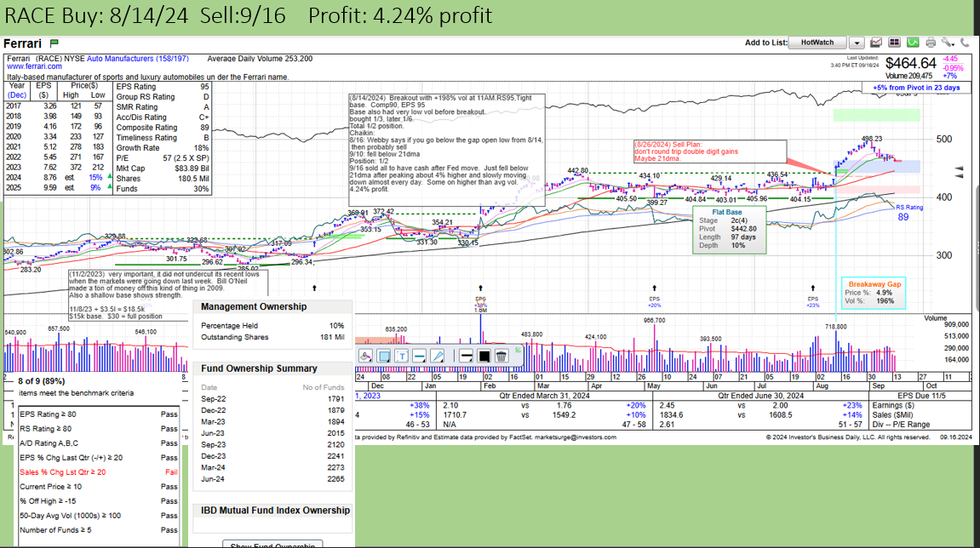Click the EPS Due 11/5 label

coord(921,396)
